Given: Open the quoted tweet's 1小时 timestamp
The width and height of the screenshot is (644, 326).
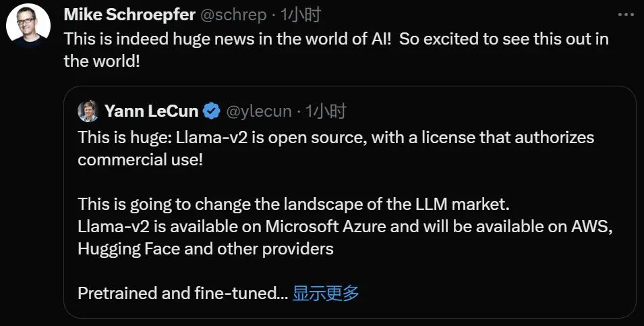Looking at the screenshot, I should pyautogui.click(x=326, y=111).
